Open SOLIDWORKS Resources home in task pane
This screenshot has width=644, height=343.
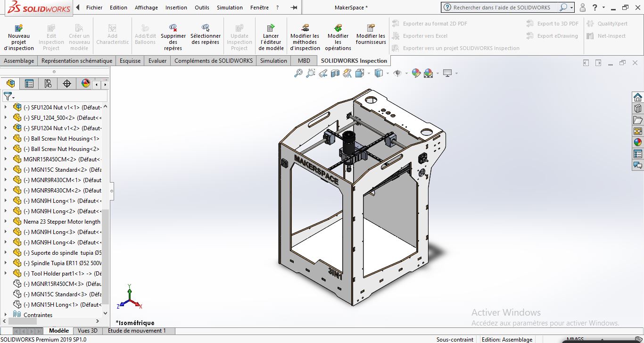(638, 97)
